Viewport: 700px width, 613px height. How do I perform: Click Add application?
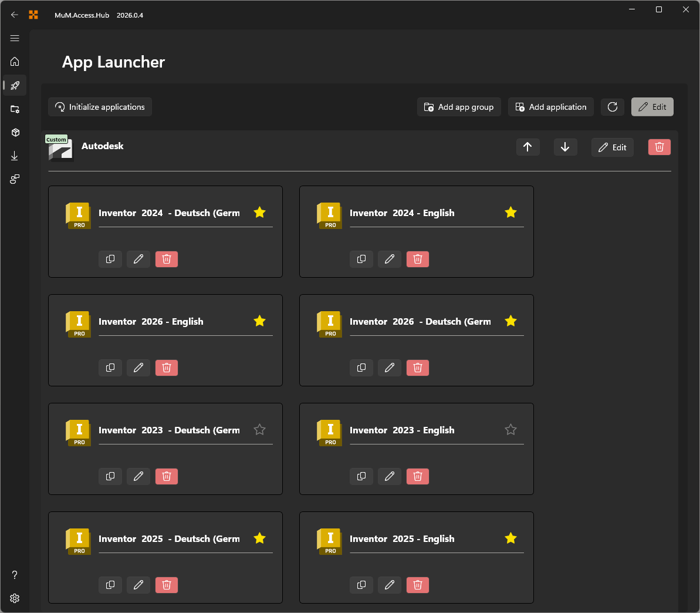pos(550,107)
